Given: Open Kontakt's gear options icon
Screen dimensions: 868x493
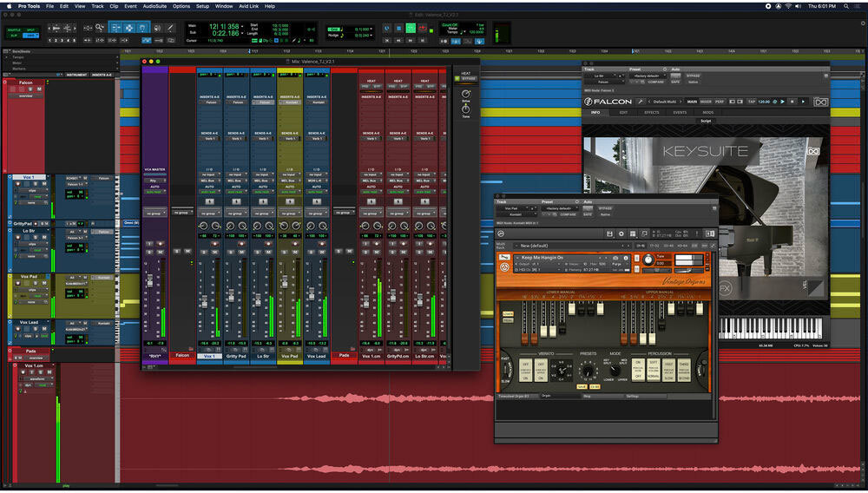Looking at the screenshot, I should (x=622, y=234).
